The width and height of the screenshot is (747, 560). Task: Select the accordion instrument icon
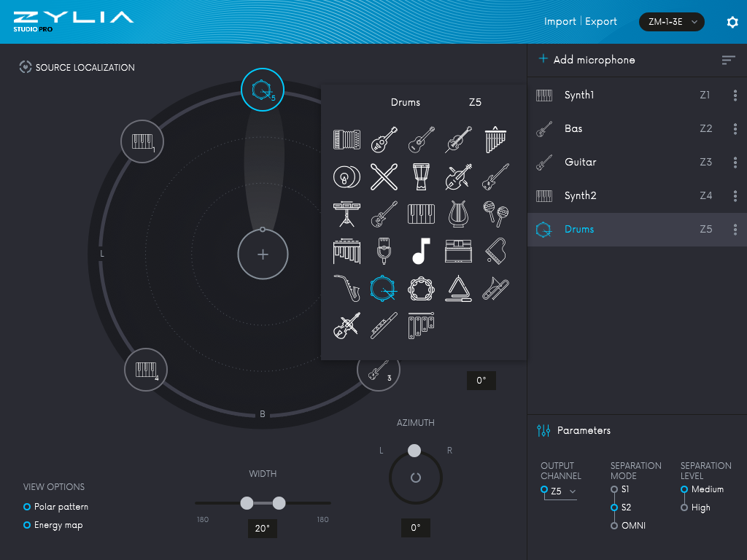pos(347,139)
